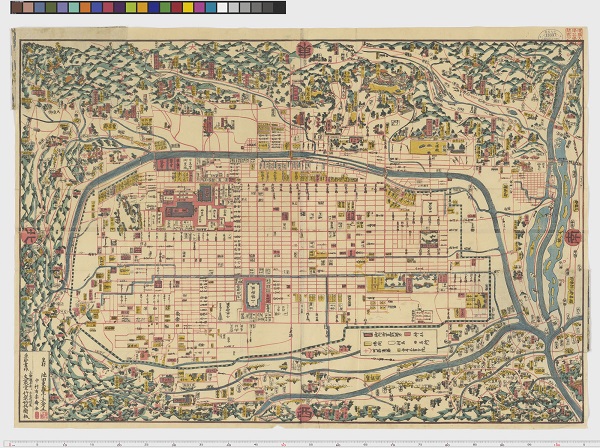This screenshot has height=448, width=600.
Task: Click the oval library stamp beside the red seal
Action: (551, 34)
